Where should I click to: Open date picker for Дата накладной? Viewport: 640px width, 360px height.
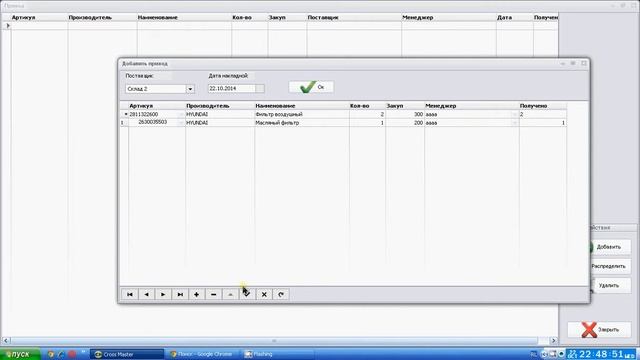click(260, 89)
